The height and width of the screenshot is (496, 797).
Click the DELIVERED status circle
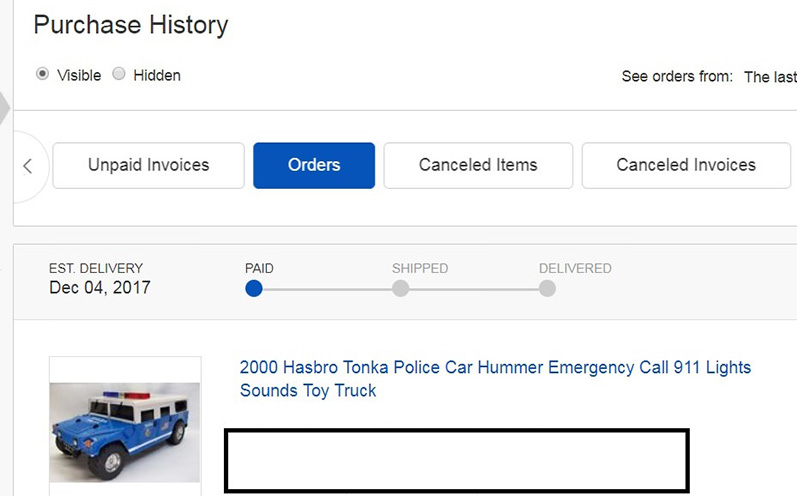coord(547,289)
